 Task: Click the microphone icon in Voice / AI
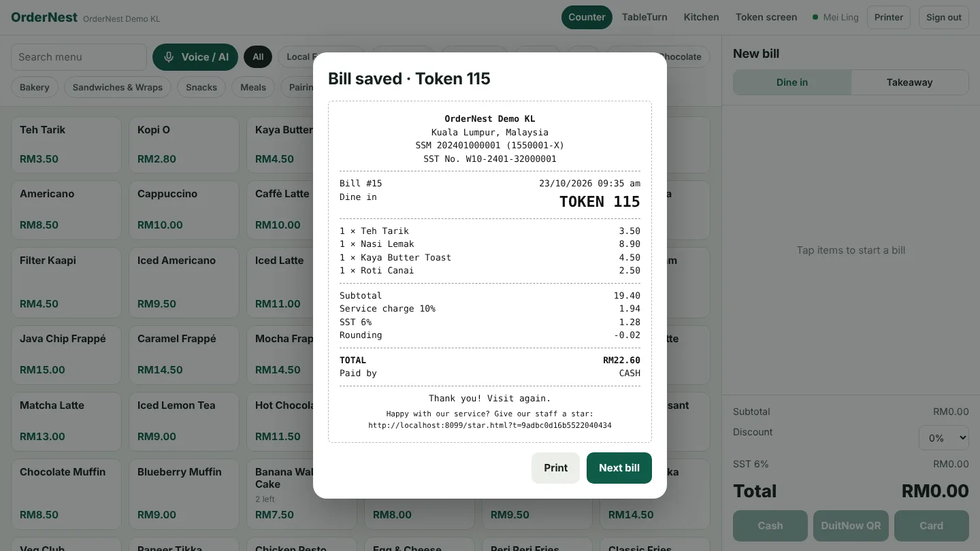[169, 57]
